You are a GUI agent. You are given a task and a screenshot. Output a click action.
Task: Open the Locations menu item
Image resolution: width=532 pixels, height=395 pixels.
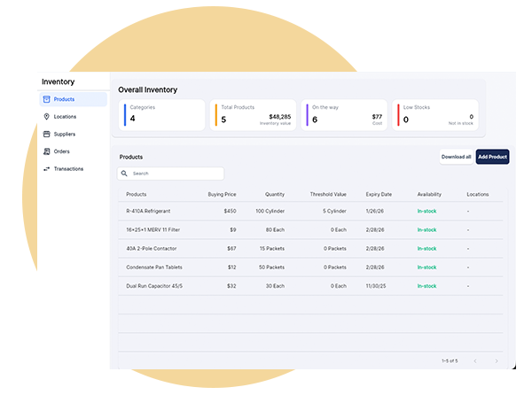pos(65,117)
